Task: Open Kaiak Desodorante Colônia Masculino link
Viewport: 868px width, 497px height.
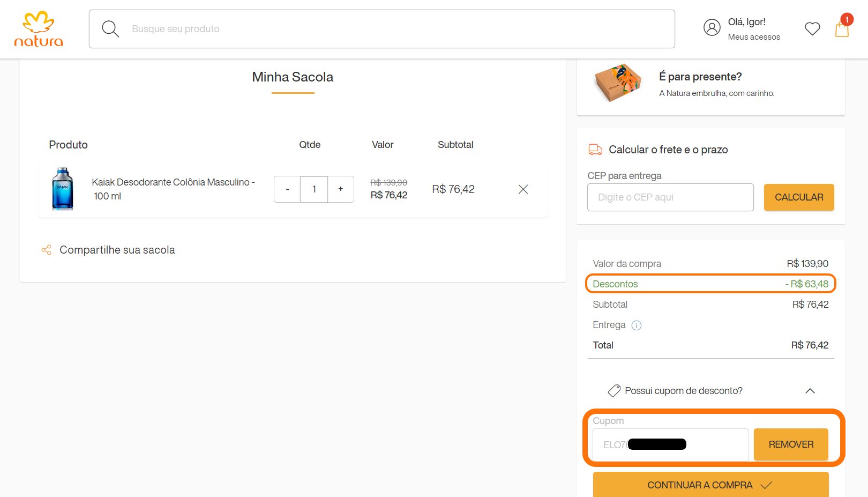Action: [173, 189]
